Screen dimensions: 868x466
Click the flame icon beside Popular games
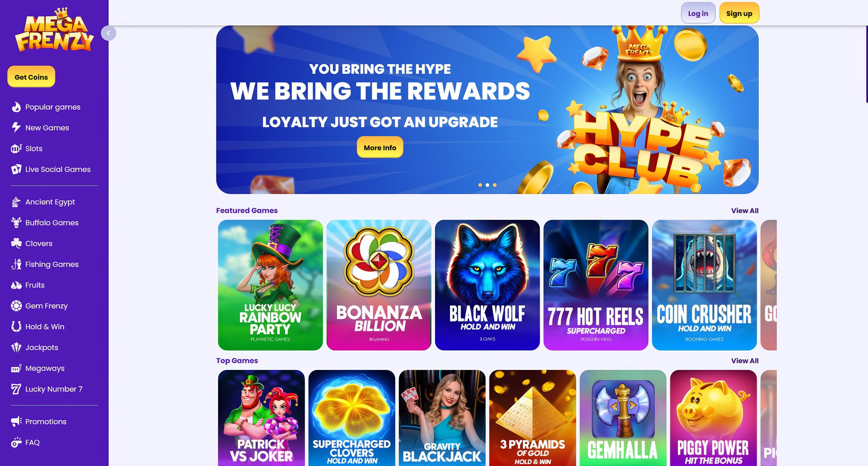(x=16, y=107)
